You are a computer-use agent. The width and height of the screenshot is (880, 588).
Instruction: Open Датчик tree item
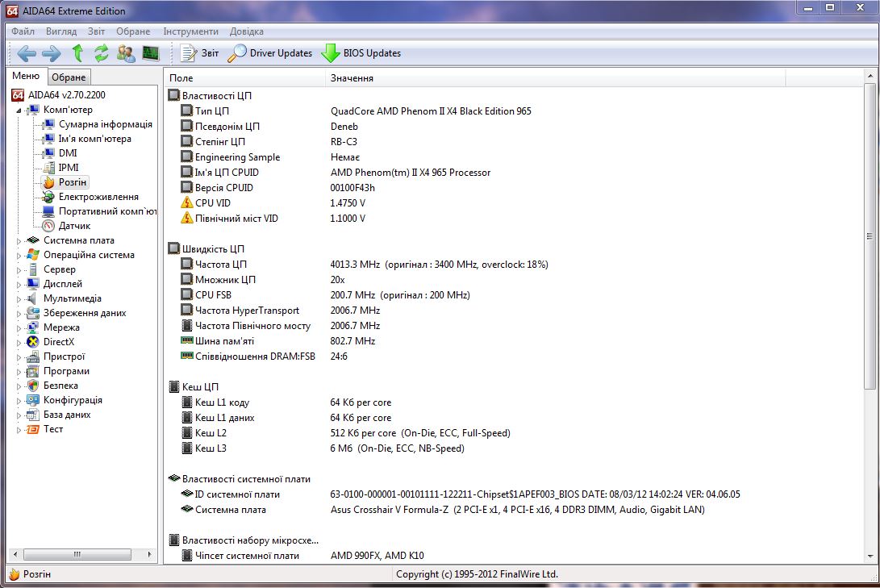pos(66,226)
